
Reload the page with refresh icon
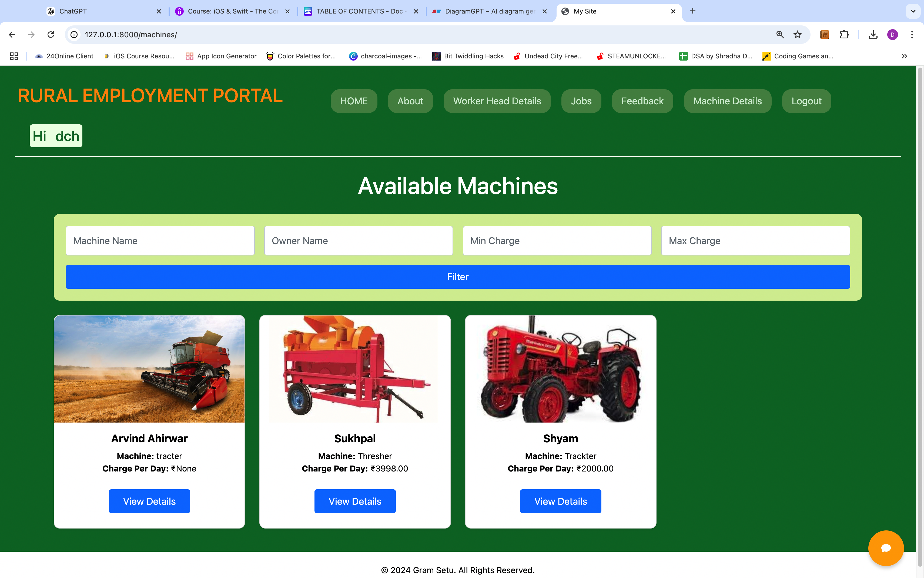(x=51, y=35)
